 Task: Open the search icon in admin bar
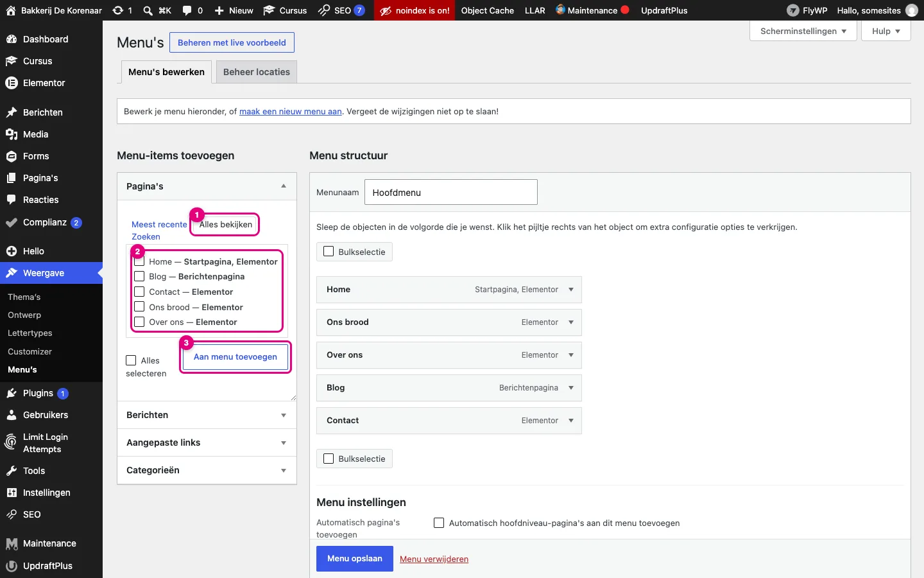coord(148,10)
